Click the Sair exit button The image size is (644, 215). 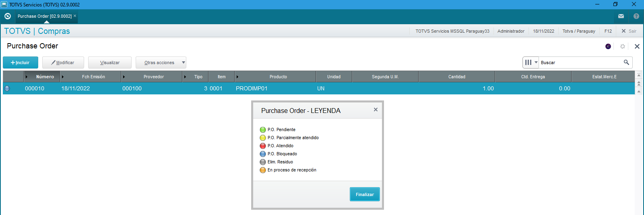pos(629,31)
